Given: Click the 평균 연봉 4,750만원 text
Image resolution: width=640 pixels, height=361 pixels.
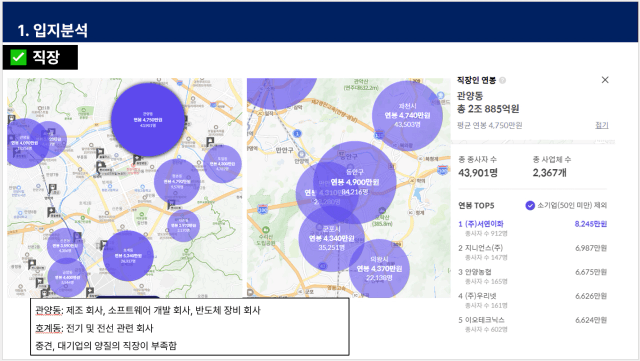Looking at the screenshot, I should tap(489, 125).
